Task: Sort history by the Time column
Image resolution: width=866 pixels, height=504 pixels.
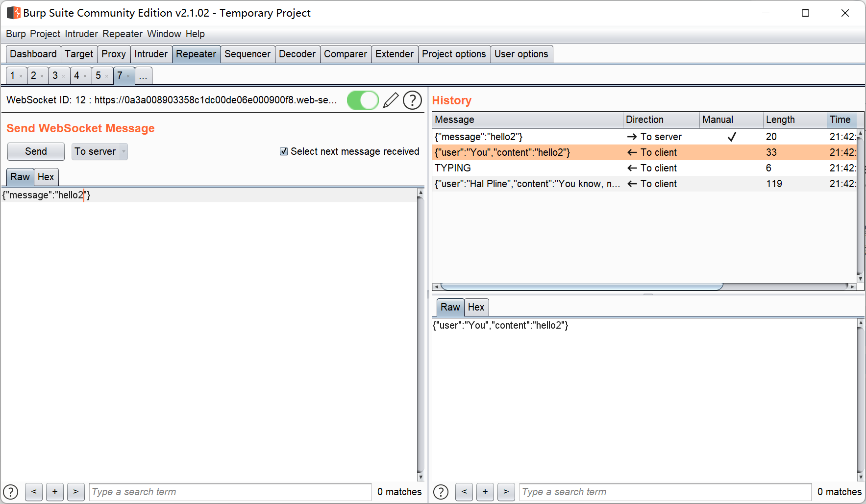Action: pyautogui.click(x=840, y=120)
